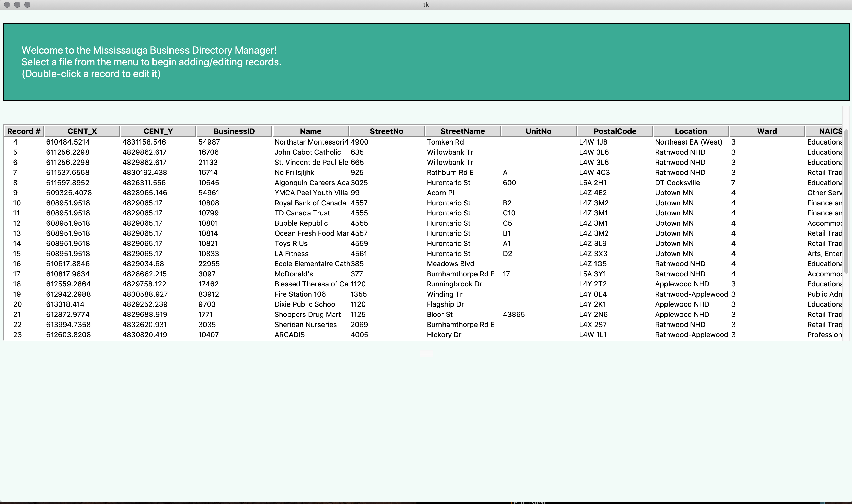
Task: Select the Toys R Us record row
Action: pyautogui.click(x=291, y=244)
